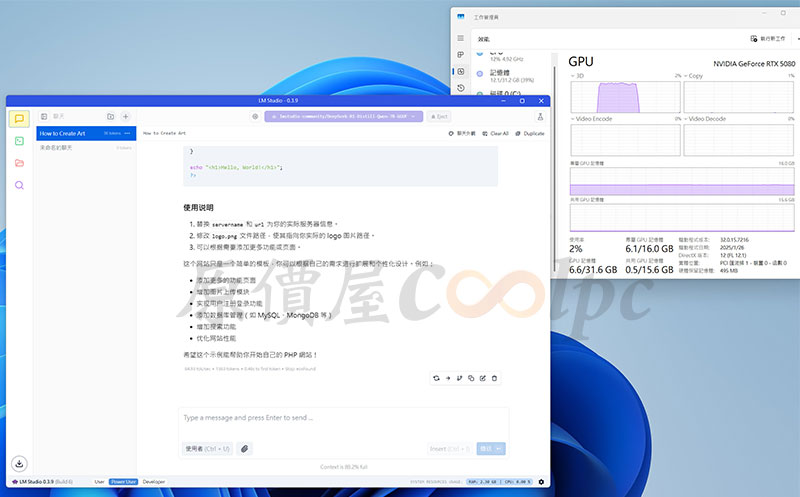Open the loaded model selector dropdown
This screenshot has width=800, height=497.
(343, 116)
